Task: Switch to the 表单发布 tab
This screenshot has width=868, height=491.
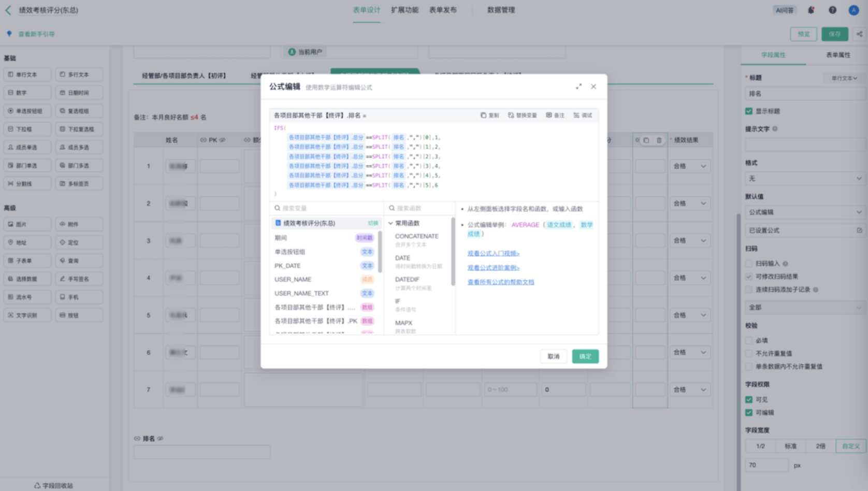Action: [x=443, y=10]
